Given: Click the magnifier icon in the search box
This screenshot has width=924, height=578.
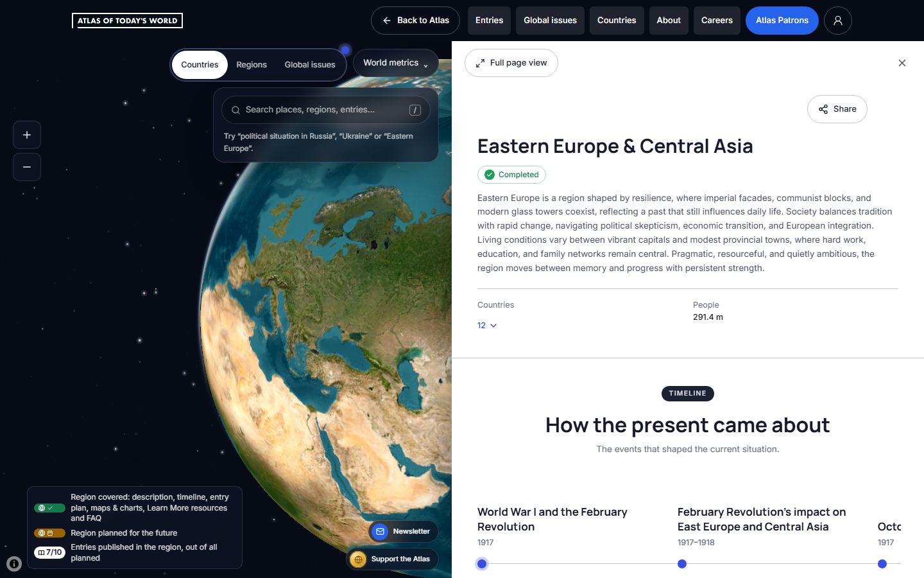Looking at the screenshot, I should point(235,110).
